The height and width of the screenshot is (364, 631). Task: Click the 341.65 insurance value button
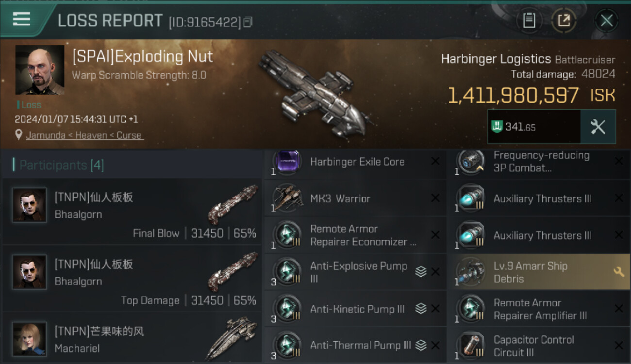click(x=534, y=127)
